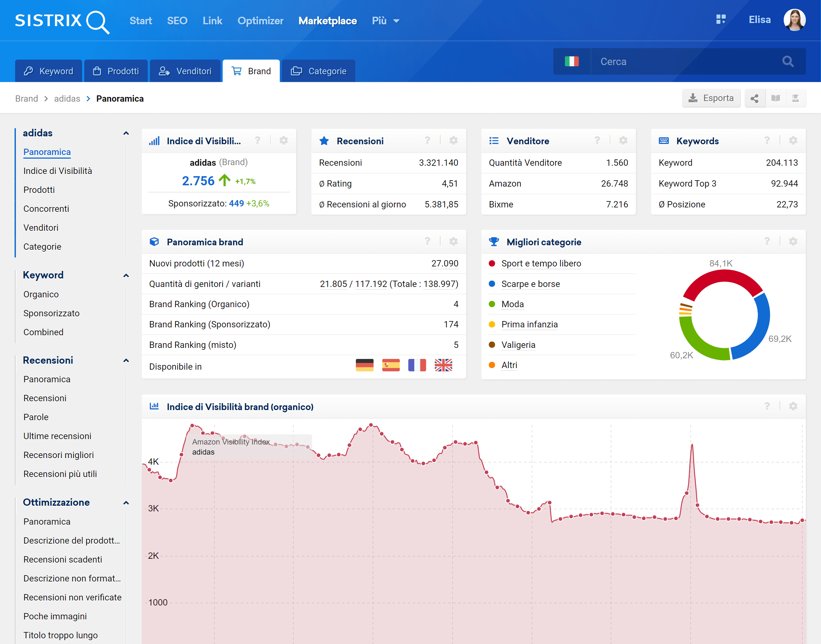Click the adidas breadcrumb link
The width and height of the screenshot is (821, 644).
coord(67,98)
